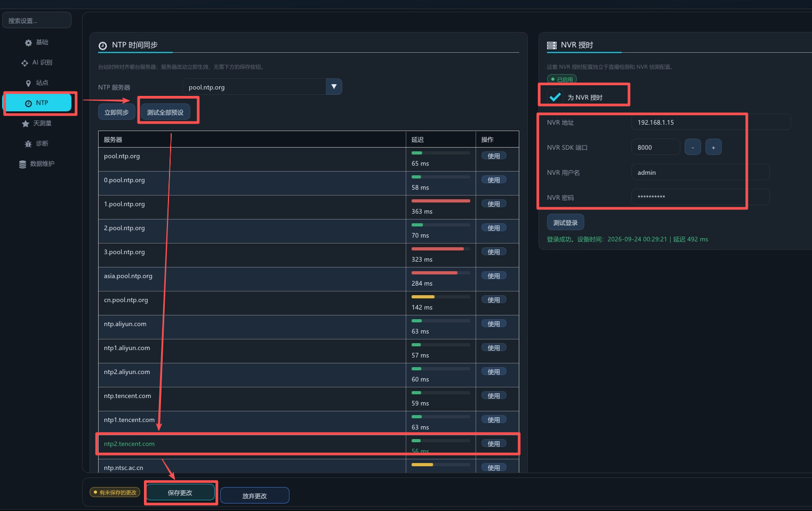Image resolution: width=812 pixels, height=511 pixels.
Task: Click the 测试全部预设 button
Action: 165,112
